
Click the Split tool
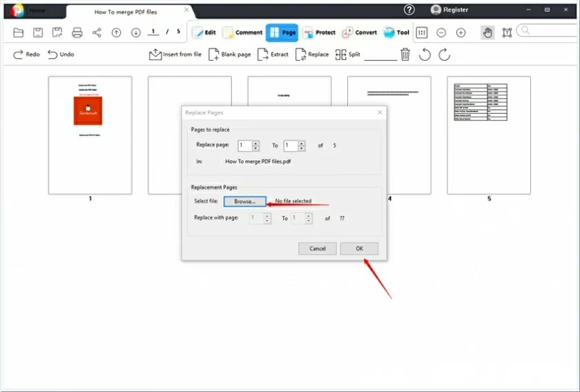348,55
